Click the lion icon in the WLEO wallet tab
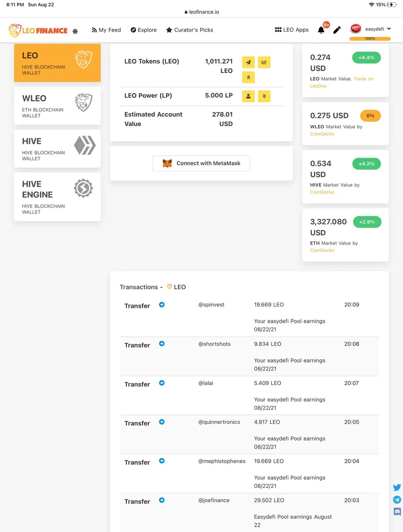The image size is (403, 532). (x=84, y=102)
